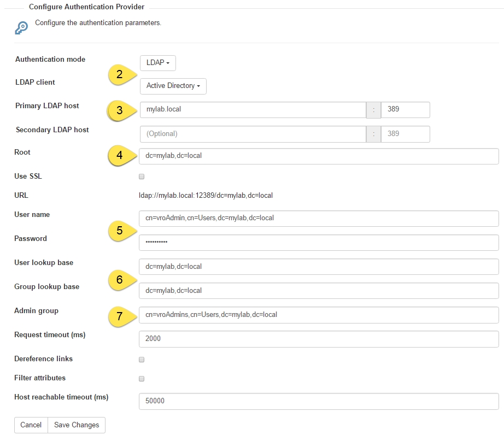Click the key icon beside the configure text
Screen dimensions: 504x435
click(21, 28)
